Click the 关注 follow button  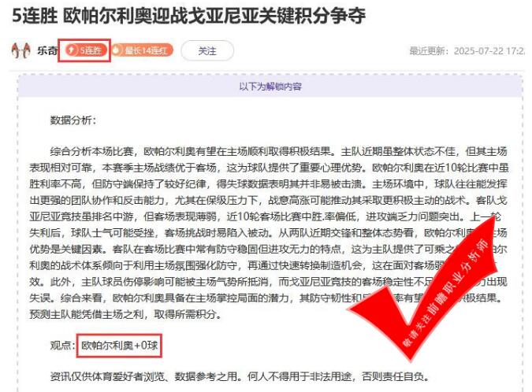point(207,51)
